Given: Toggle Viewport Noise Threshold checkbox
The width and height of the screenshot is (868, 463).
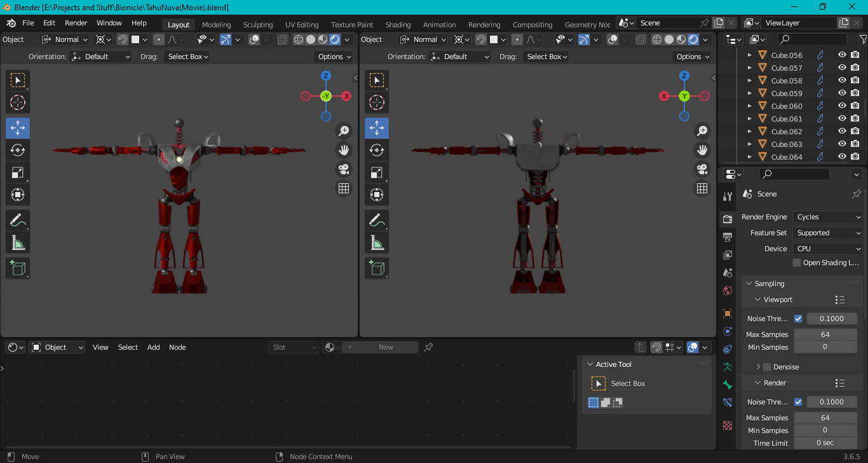Looking at the screenshot, I should coord(798,319).
